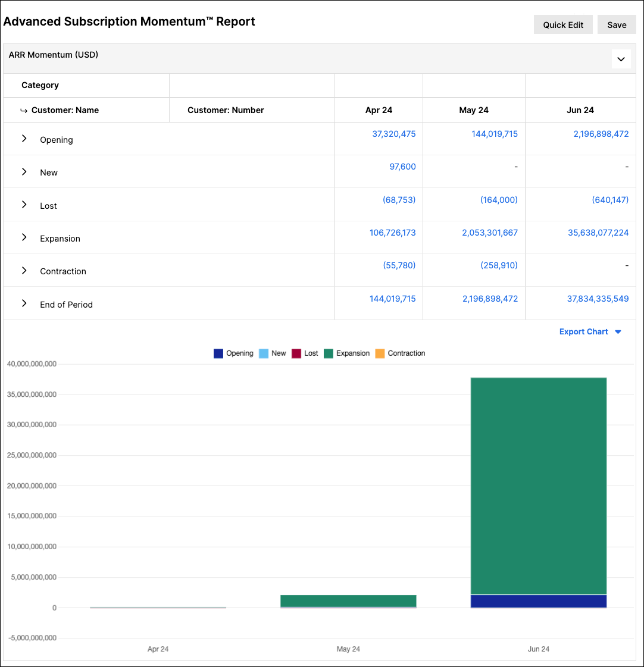Open Apr 24 Opening value 37,320,475
Image resolution: width=644 pixels, height=667 pixels.
(394, 134)
